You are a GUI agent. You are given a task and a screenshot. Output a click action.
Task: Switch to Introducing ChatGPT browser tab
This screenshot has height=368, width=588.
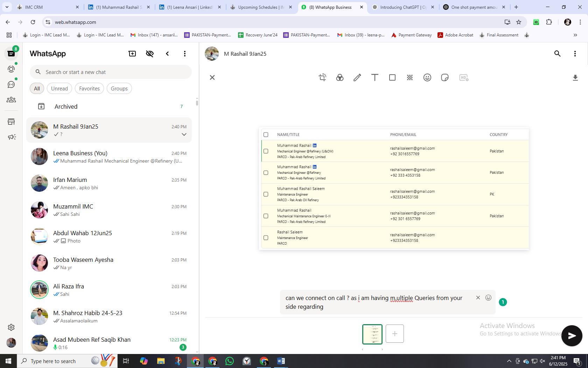403,7
